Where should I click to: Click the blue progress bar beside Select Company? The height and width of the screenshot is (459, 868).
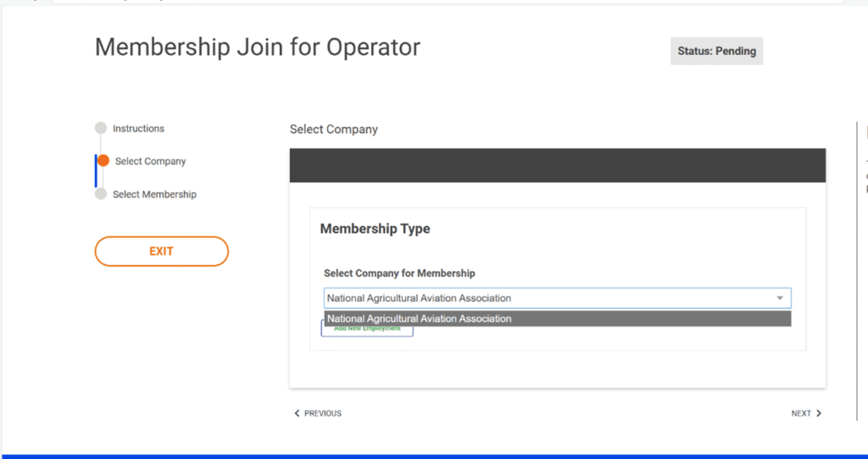(x=96, y=171)
